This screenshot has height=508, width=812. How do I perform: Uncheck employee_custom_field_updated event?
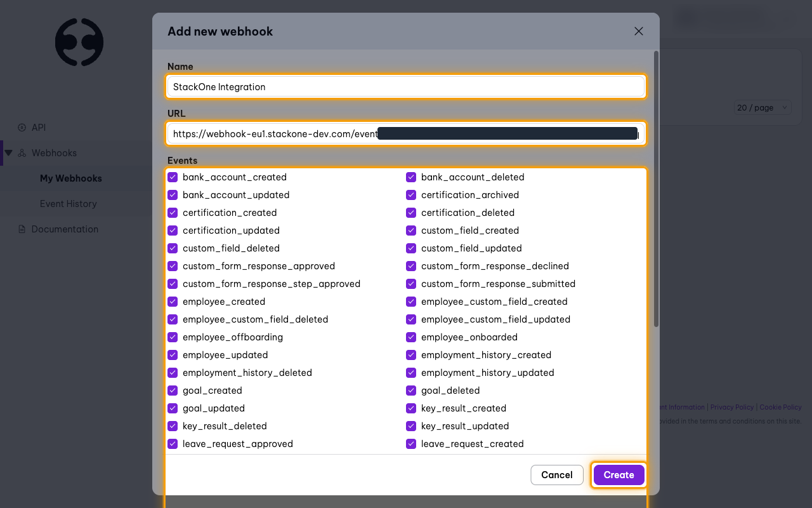tap(411, 319)
